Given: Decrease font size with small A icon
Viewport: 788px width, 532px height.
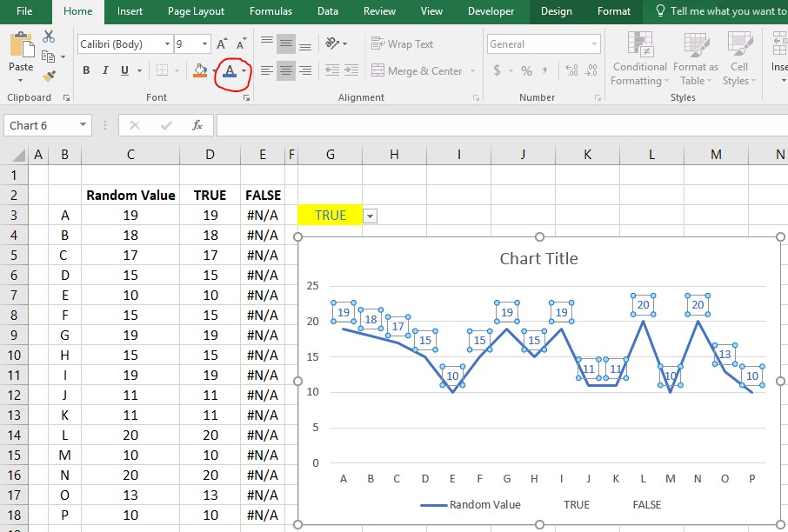Looking at the screenshot, I should click(241, 44).
